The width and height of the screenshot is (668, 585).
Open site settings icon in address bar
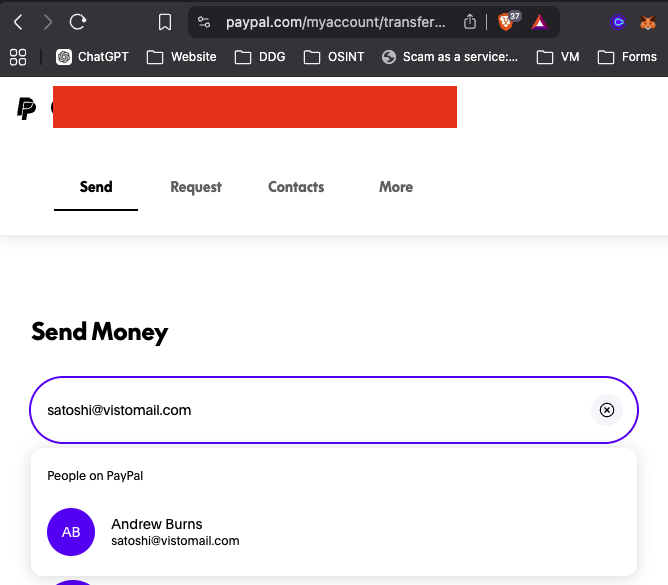coord(204,22)
